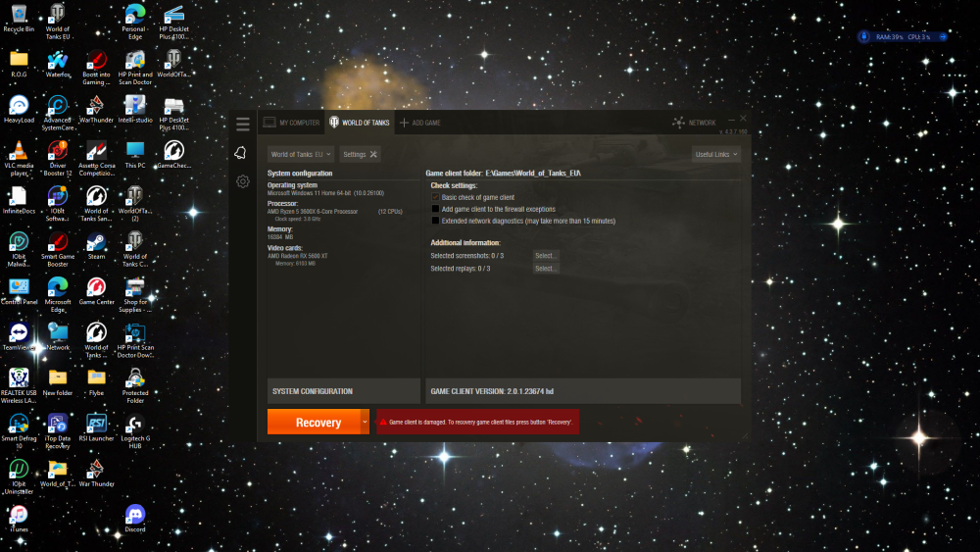Expand the Recovery button dropdown arrow
The height and width of the screenshot is (552, 980).
[365, 422]
